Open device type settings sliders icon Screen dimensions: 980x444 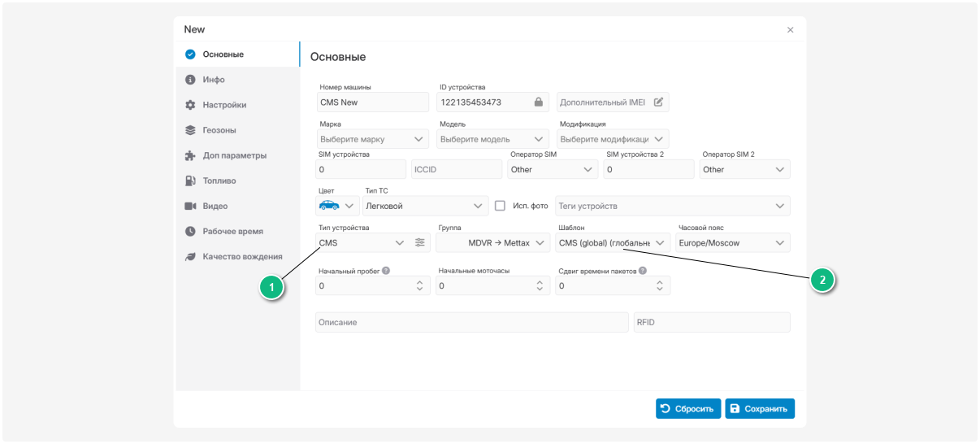coord(420,242)
